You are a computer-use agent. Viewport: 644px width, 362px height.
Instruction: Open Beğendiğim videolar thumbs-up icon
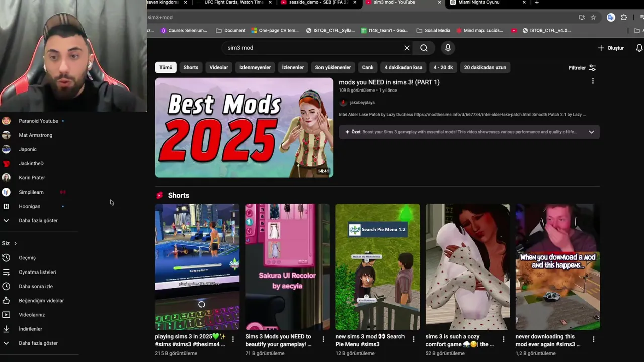(x=6, y=301)
